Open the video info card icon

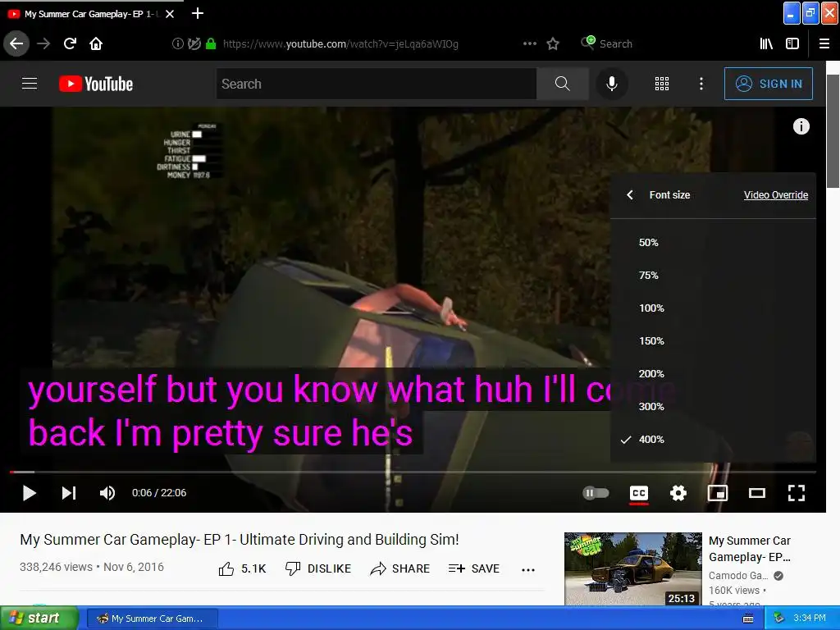[801, 126]
